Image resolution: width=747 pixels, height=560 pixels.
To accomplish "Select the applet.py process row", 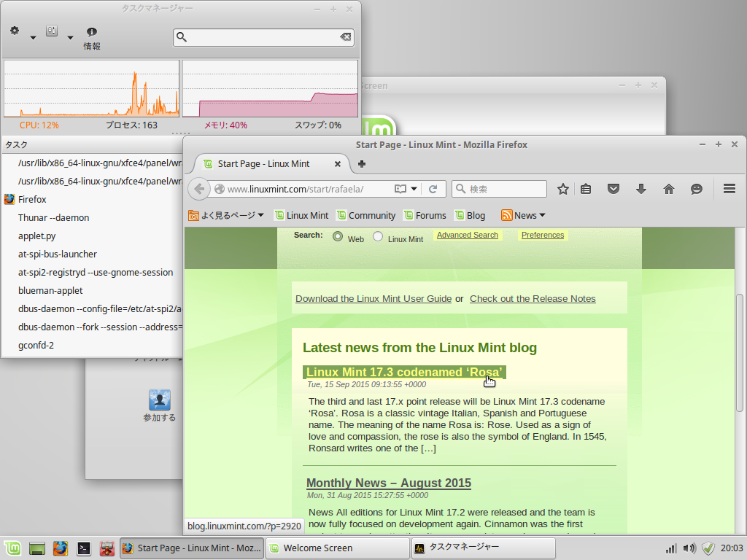I will 93,236.
